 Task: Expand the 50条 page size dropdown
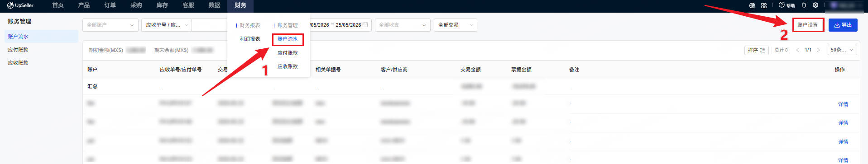pyautogui.click(x=842, y=50)
